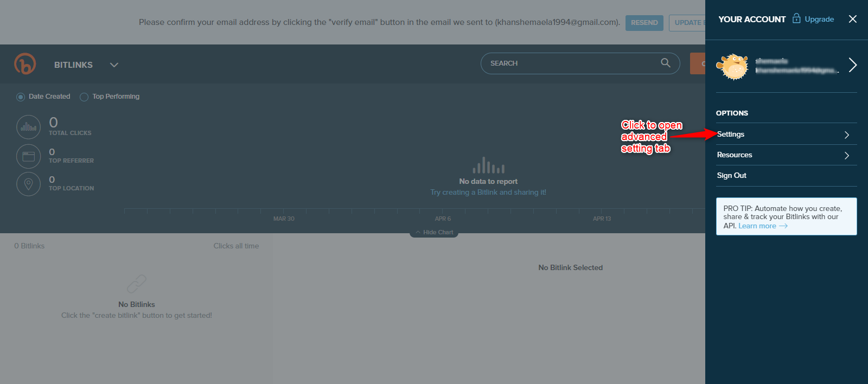Click the top referrer browser icon
Image resolution: width=868 pixels, height=384 pixels.
click(28, 156)
